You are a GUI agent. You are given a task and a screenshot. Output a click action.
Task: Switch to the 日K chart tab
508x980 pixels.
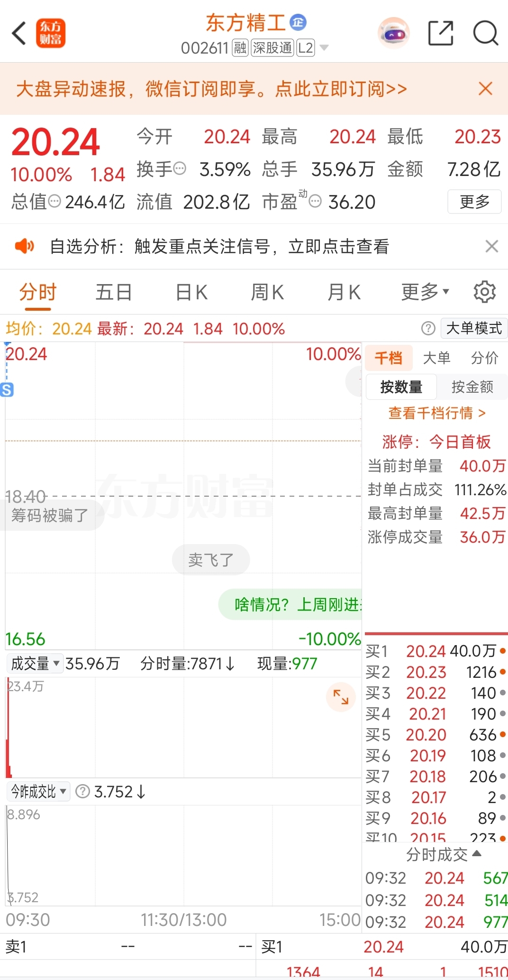click(x=191, y=292)
